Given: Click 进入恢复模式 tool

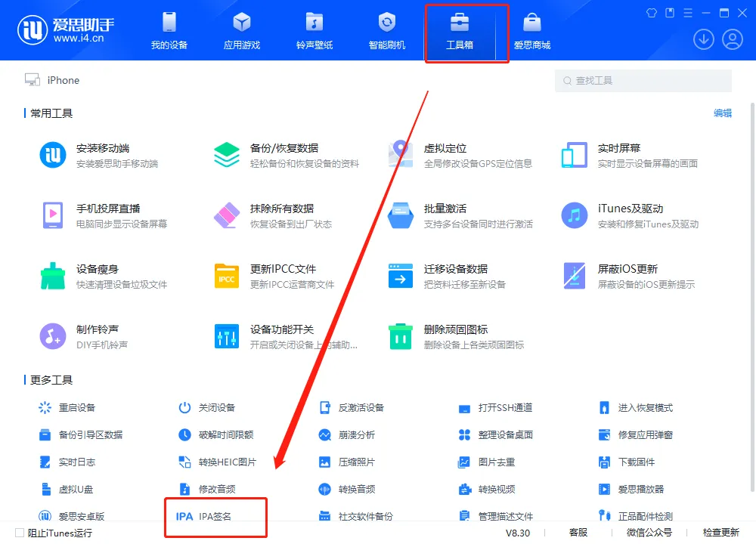Looking at the screenshot, I should [636, 408].
